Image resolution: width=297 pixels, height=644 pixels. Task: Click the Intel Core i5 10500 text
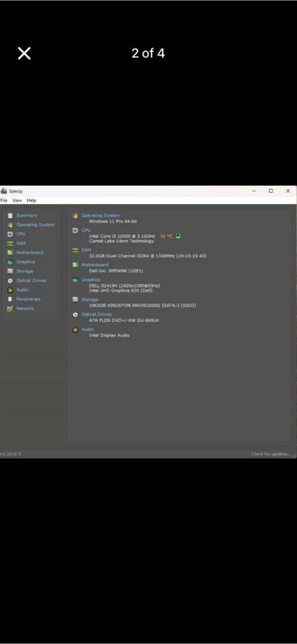click(122, 236)
